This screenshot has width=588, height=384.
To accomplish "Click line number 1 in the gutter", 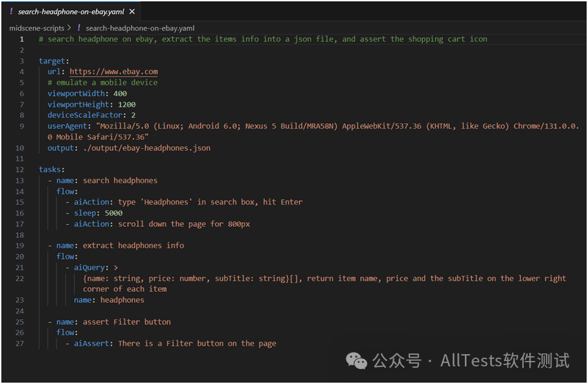I will pyautogui.click(x=22, y=39).
